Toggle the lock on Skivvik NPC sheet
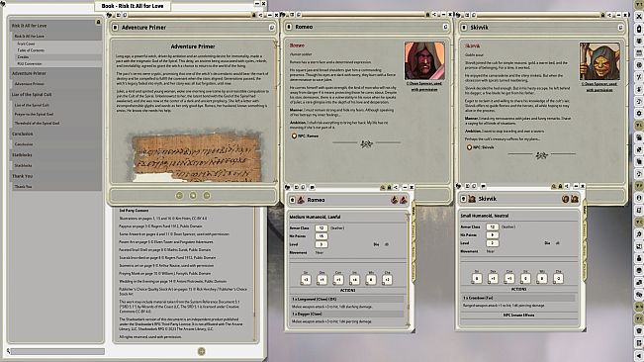The image size is (644, 362). 560,186
